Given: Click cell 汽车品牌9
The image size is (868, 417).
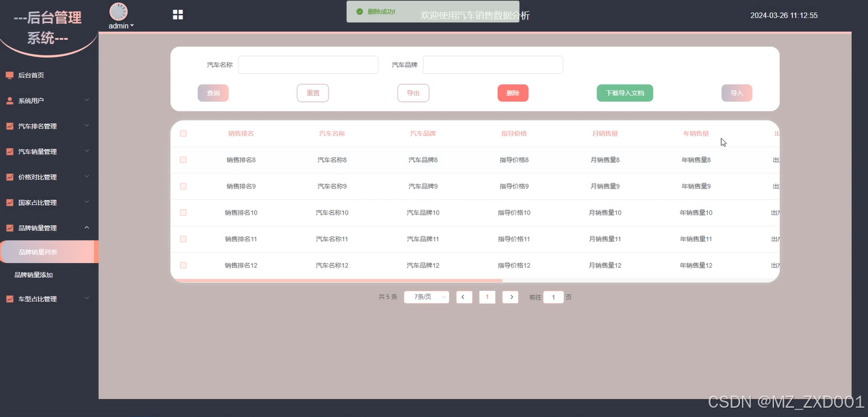Looking at the screenshot, I should tap(423, 186).
